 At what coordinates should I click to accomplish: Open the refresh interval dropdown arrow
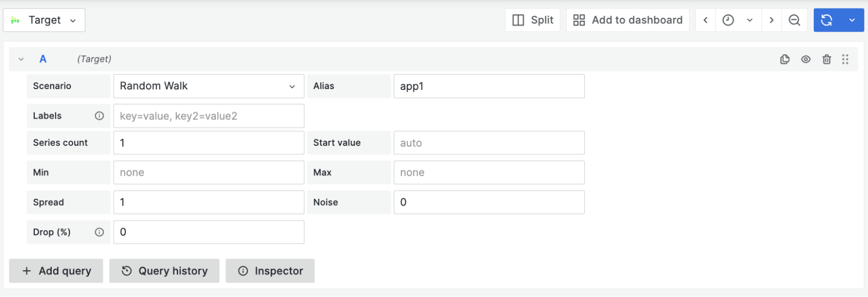pos(852,20)
